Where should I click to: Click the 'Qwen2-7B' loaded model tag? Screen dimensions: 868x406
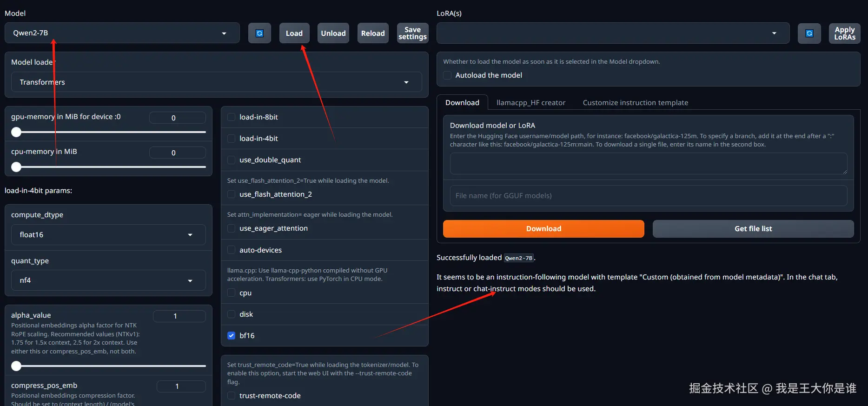pos(519,258)
